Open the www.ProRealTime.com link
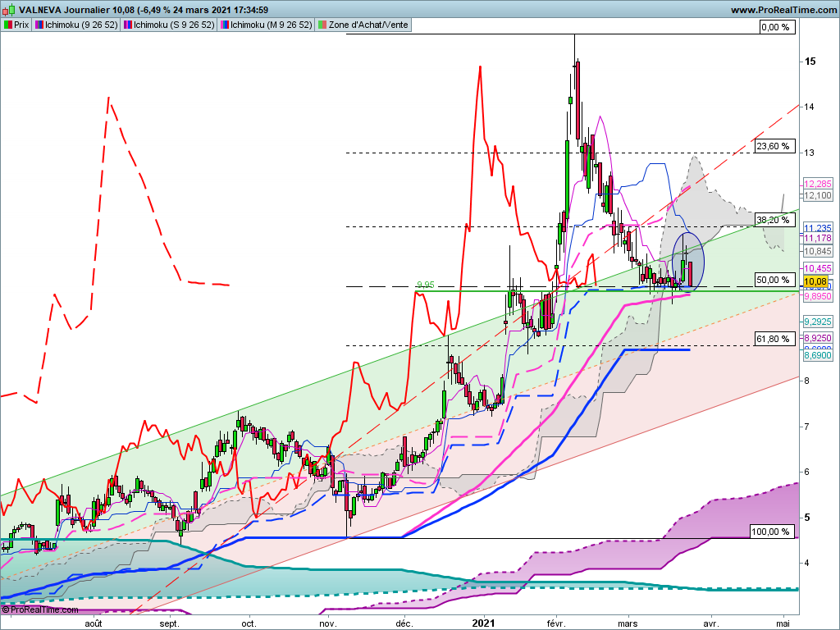 (783, 10)
